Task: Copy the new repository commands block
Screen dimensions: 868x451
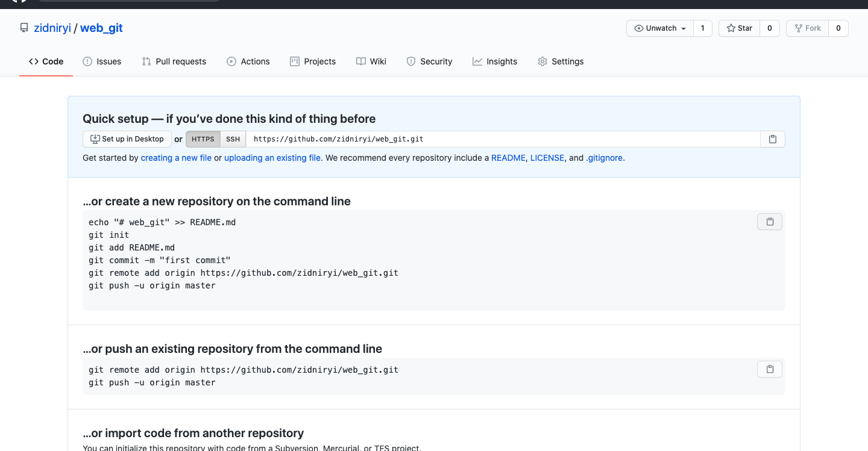Action: (769, 222)
